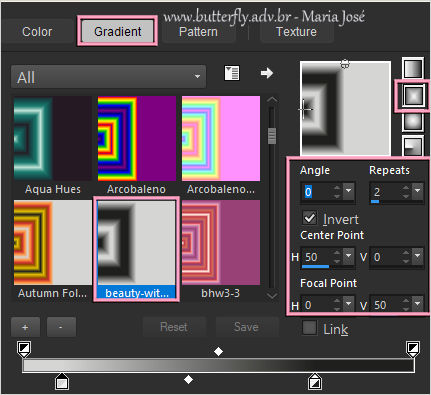The image size is (431, 395).
Task: Switch to the Pattern tab
Action: [x=198, y=32]
